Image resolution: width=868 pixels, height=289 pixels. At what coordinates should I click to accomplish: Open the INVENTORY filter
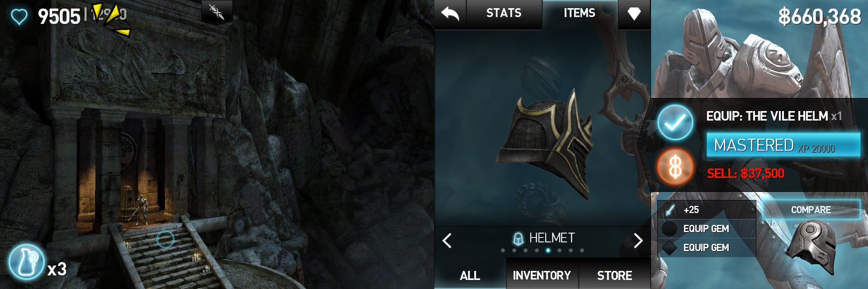tap(542, 275)
